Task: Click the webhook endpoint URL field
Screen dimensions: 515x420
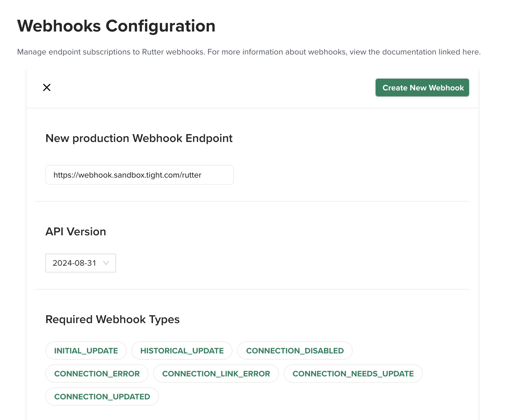Action: [x=139, y=175]
